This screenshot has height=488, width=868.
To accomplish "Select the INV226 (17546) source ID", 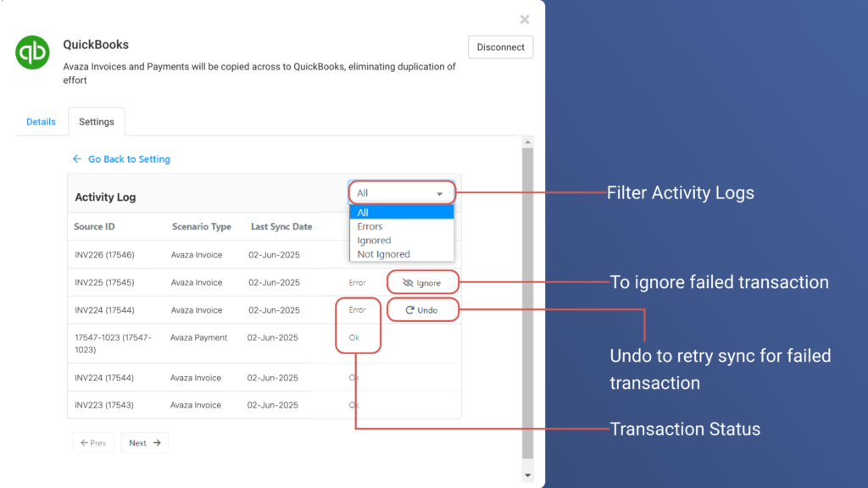I will [104, 255].
